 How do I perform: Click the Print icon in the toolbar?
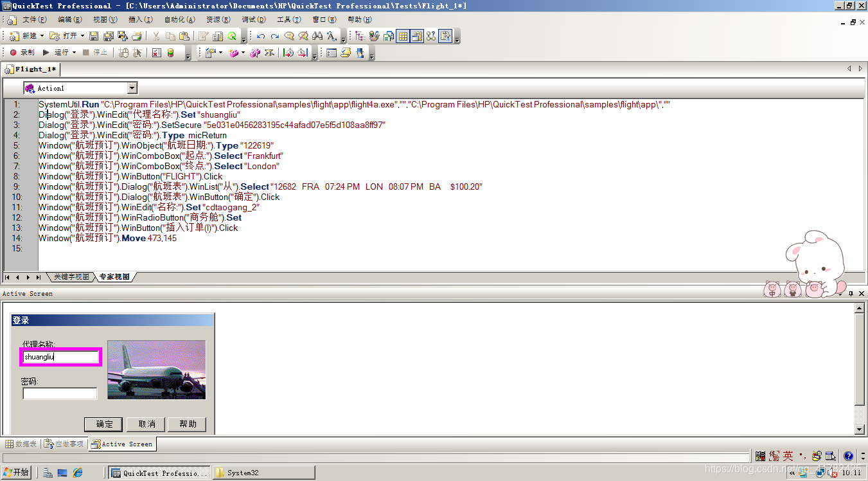point(136,36)
